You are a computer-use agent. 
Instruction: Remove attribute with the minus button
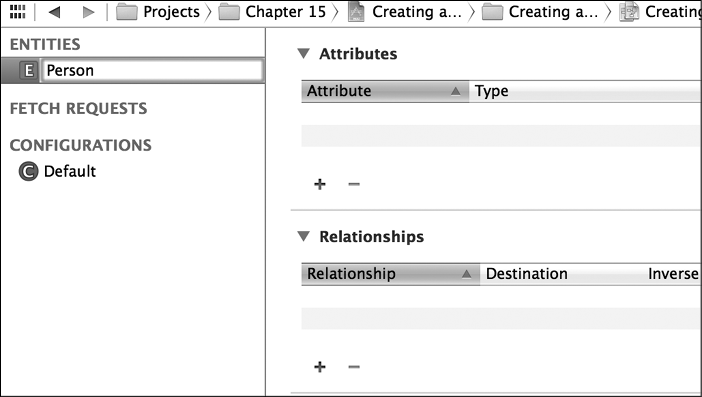354,184
